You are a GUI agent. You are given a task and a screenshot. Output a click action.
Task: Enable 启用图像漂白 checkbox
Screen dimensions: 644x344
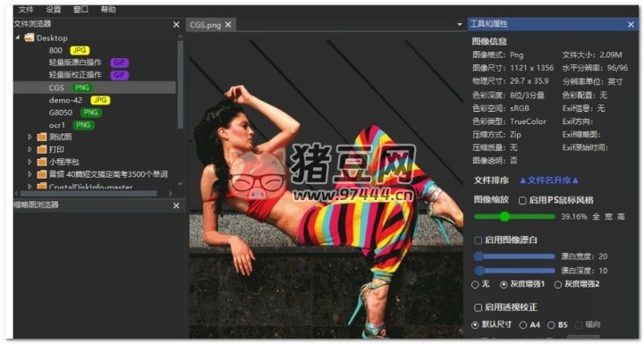478,240
